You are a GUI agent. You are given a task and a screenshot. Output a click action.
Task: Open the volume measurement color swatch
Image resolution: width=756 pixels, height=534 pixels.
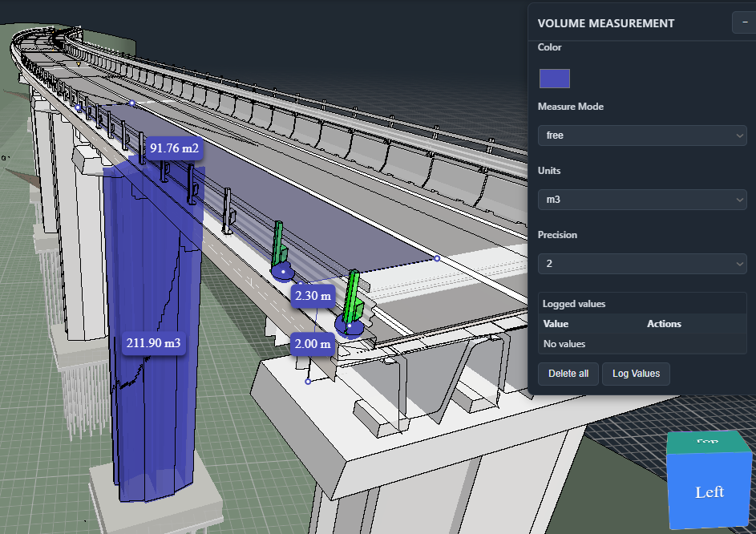tap(554, 78)
